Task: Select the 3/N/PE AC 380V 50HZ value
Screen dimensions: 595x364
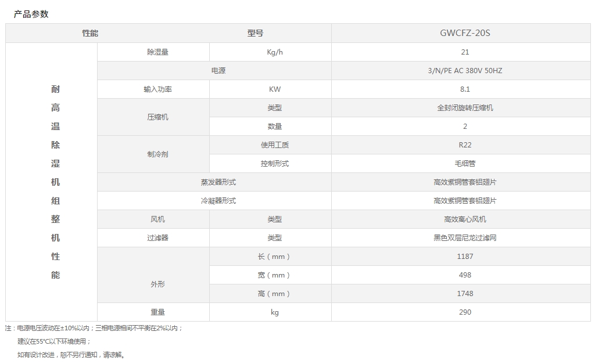Action: [465, 71]
